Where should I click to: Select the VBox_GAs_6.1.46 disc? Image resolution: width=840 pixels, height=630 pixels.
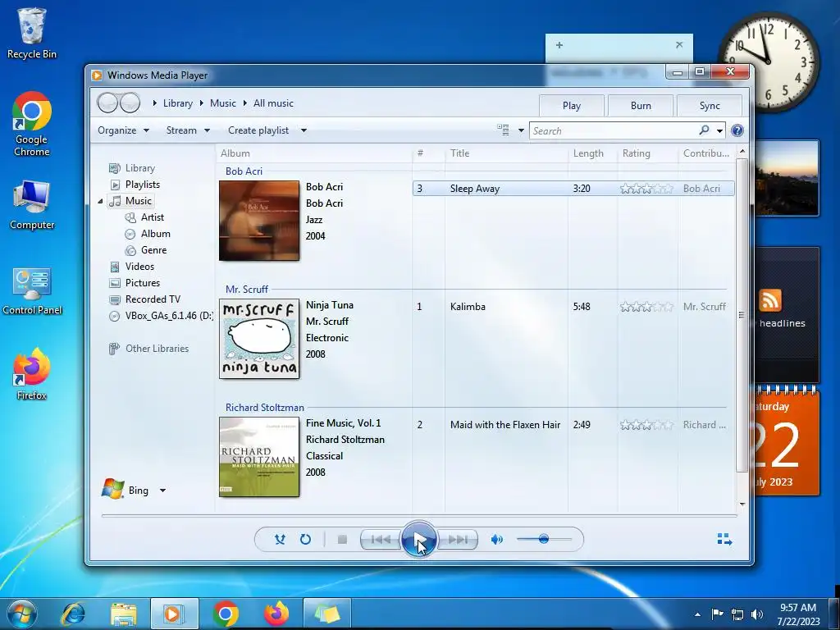169,316
